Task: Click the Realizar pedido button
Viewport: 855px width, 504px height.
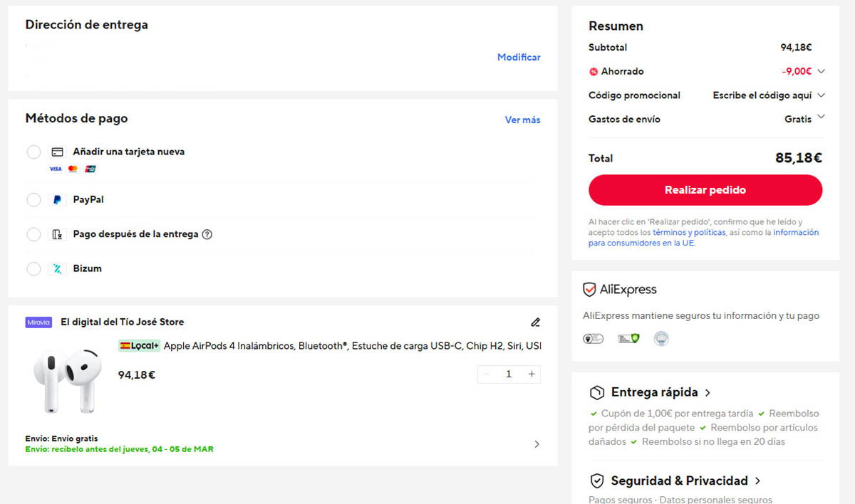Action: pyautogui.click(x=704, y=190)
